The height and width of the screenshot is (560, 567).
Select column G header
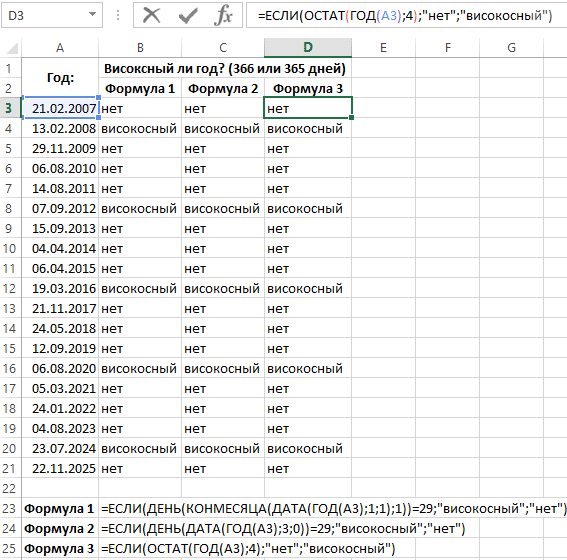click(511, 47)
